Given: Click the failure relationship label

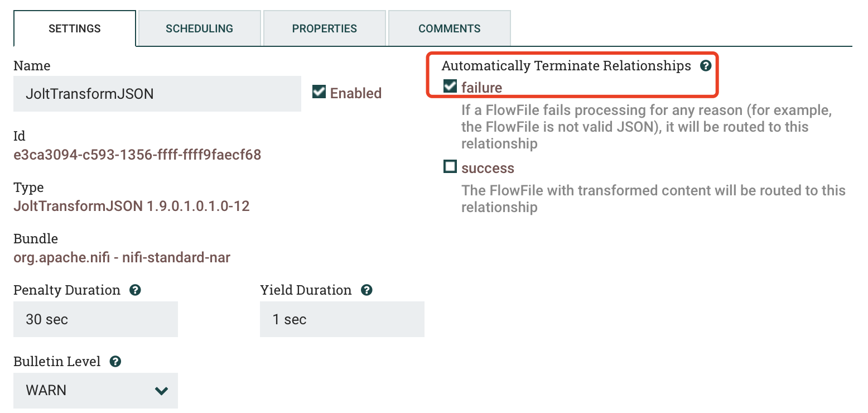Looking at the screenshot, I should 482,88.
